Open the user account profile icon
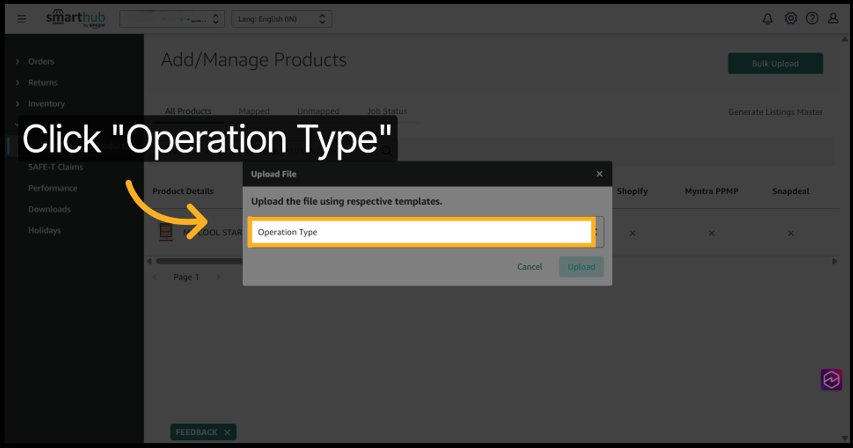This screenshot has height=448, width=853. coord(833,19)
